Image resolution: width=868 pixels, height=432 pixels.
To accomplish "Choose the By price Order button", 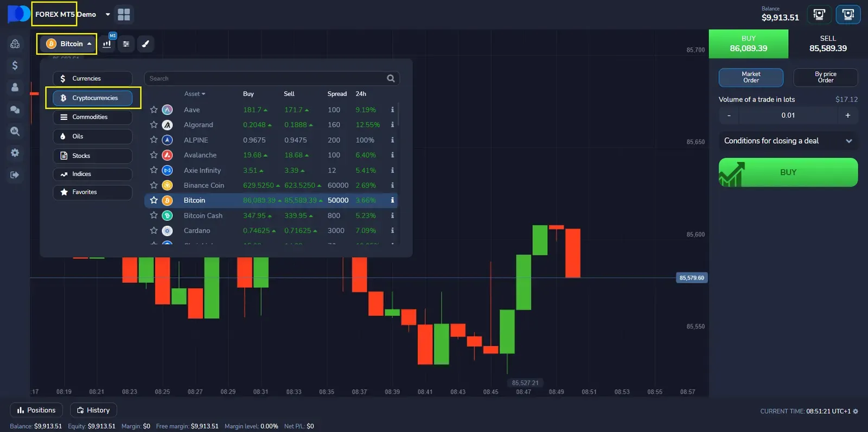I will (x=825, y=78).
